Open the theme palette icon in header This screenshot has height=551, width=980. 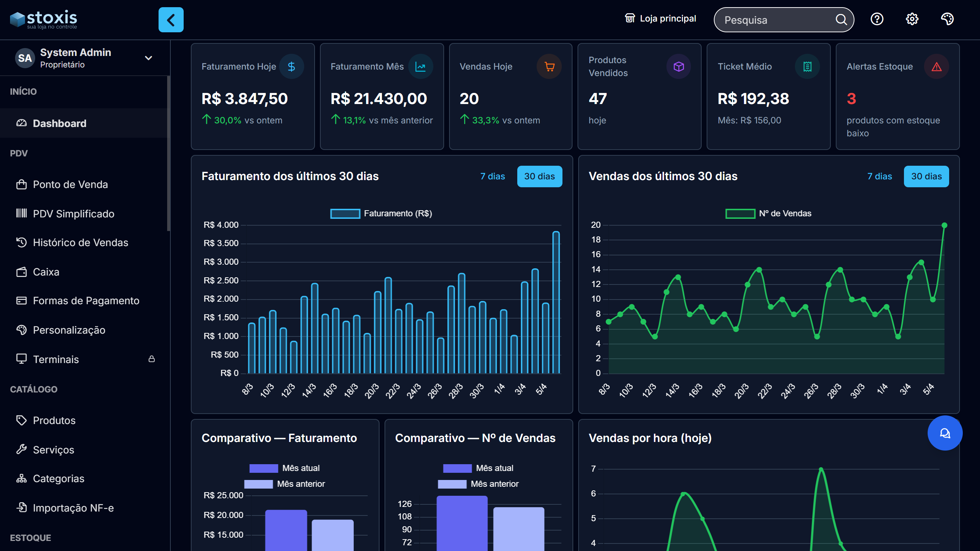(x=947, y=19)
